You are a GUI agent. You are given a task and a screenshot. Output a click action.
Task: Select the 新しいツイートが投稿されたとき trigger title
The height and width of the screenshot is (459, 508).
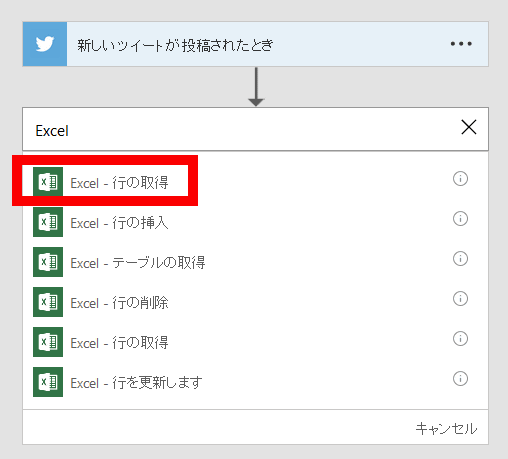point(175,45)
